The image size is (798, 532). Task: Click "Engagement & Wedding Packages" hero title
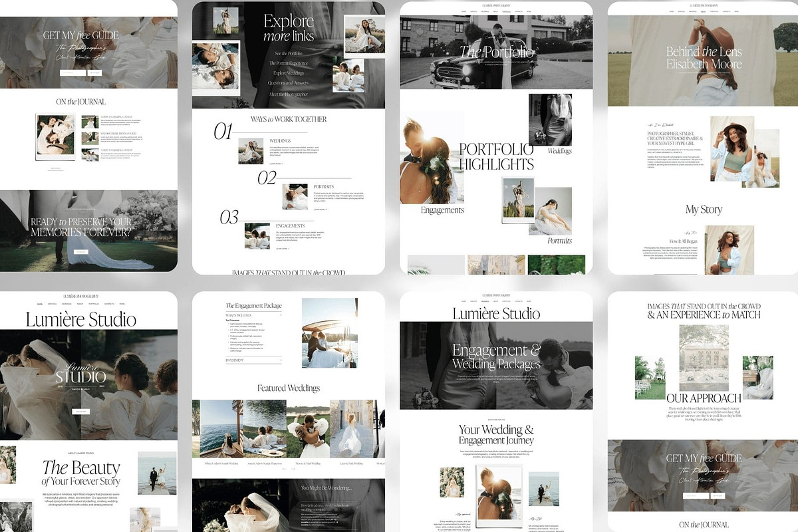496,356
